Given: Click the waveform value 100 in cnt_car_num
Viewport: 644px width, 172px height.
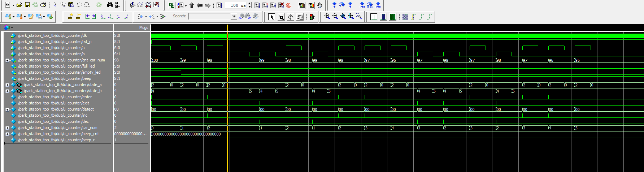Looking at the screenshot, I should pyautogui.click(x=155, y=60).
